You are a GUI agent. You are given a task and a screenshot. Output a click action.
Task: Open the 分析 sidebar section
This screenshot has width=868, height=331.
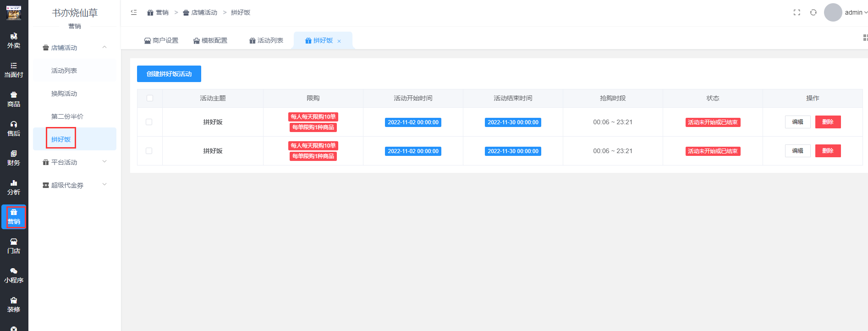pos(14,188)
